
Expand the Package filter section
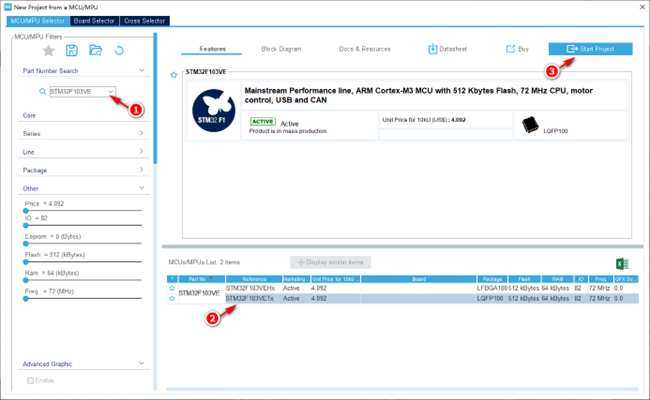(83, 170)
